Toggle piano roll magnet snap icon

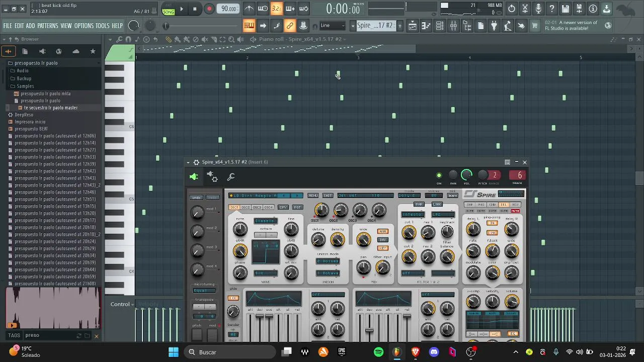128,39
